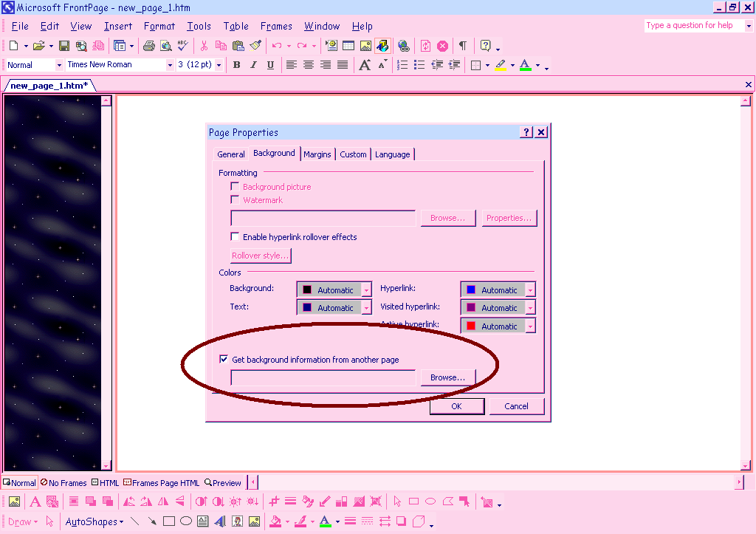Uncheck Get background information from another page
The width and height of the screenshot is (756, 534).
[224, 360]
